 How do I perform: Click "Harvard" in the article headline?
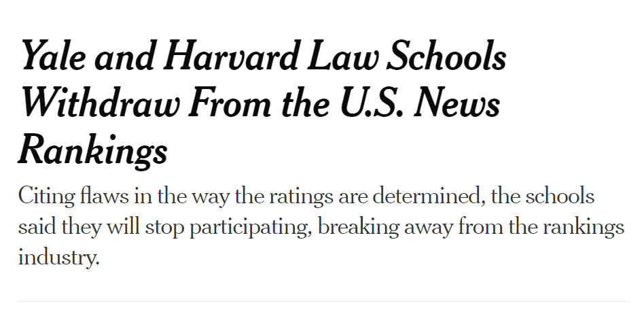tap(230, 56)
